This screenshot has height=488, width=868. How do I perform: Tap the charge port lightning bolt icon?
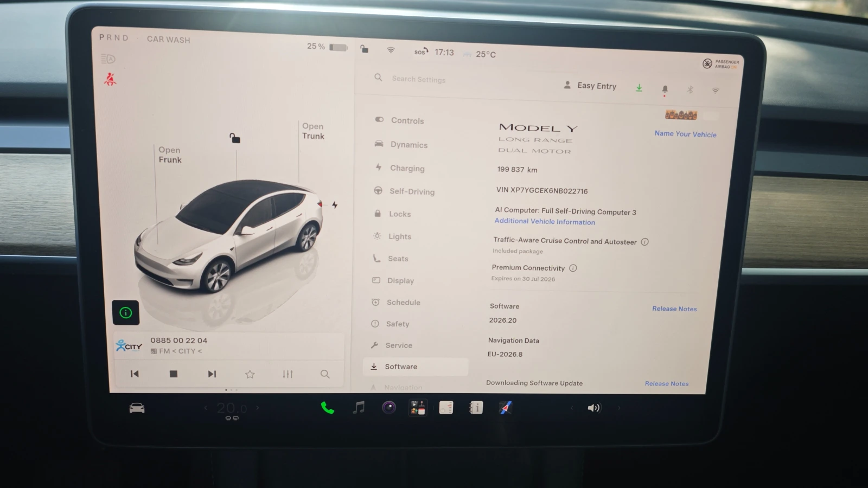click(x=335, y=205)
